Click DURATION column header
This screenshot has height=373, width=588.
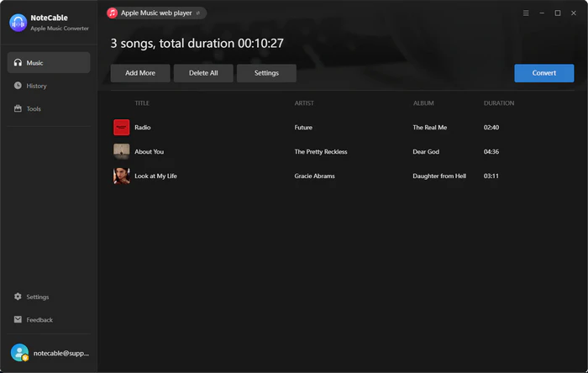tap(499, 103)
